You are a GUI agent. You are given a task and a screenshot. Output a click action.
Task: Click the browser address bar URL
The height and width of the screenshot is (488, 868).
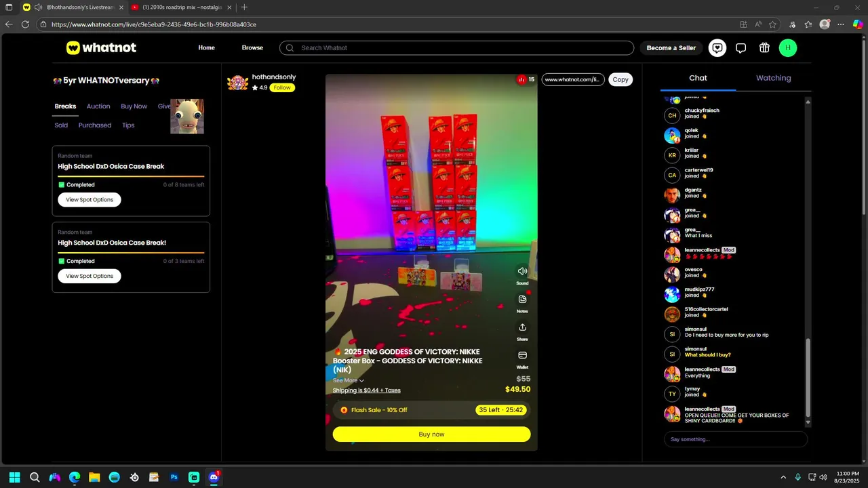point(154,24)
